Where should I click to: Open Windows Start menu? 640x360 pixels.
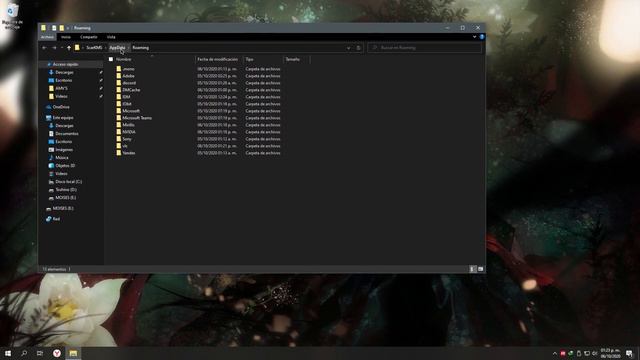coord(8,353)
